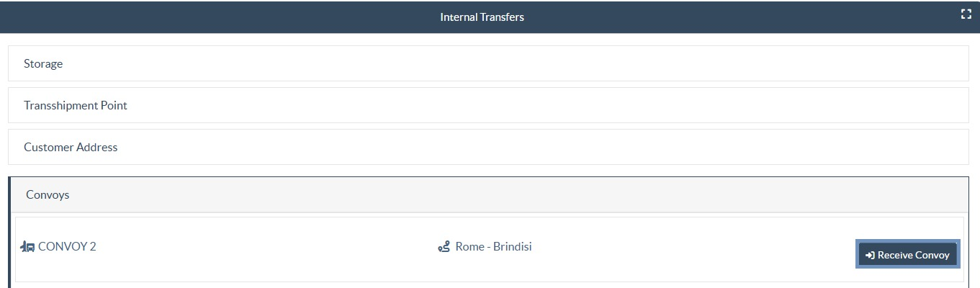Click the Storage label text

pyautogui.click(x=43, y=64)
